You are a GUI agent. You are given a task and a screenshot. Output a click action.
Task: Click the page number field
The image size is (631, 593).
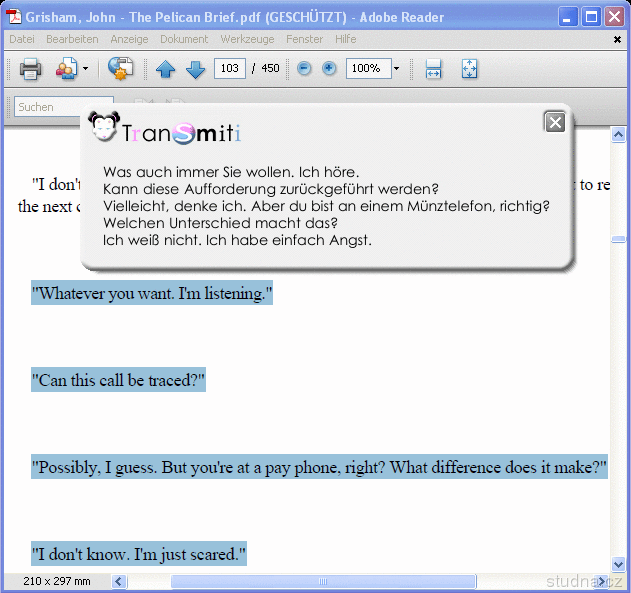coord(230,69)
